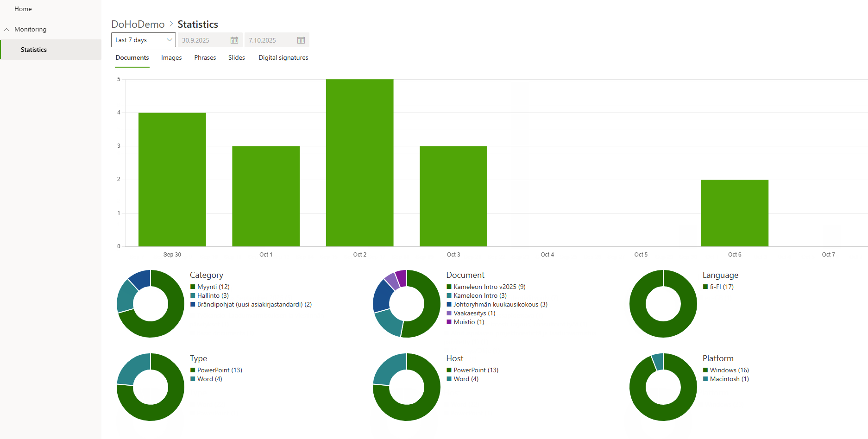The image size is (868, 439).
Task: Open the end date calendar picker icon
Action: coord(301,40)
